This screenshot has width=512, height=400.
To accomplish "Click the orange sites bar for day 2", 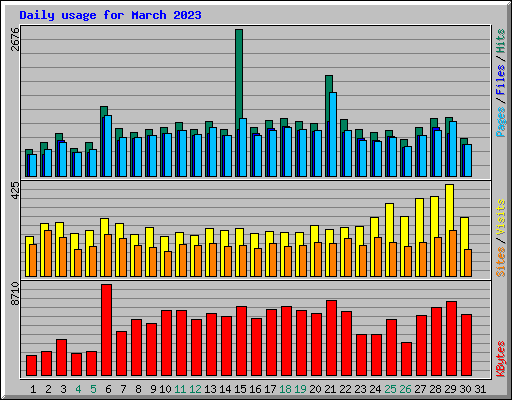I will tap(48, 253).
